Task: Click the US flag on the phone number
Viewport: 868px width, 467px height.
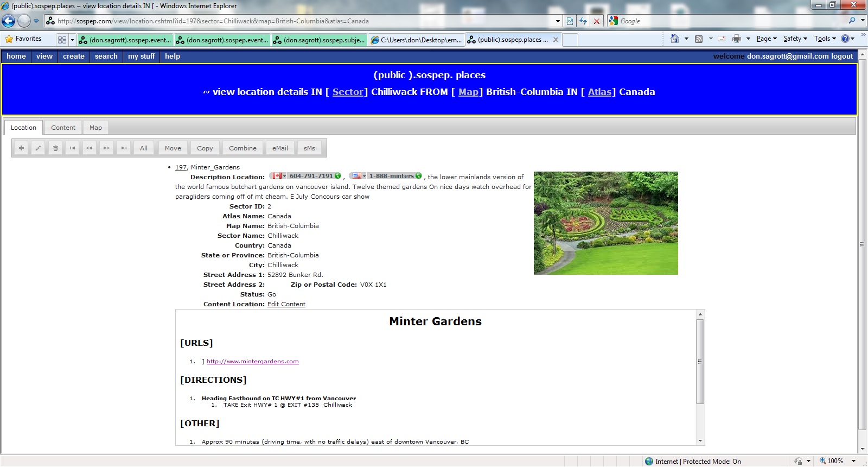Action: 356,176
